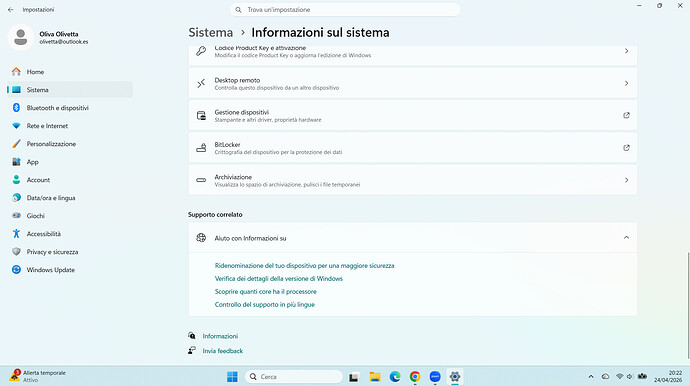Open Scoprire quanti core ha il processore
Viewport: 690px width, 386px height.
(265, 291)
